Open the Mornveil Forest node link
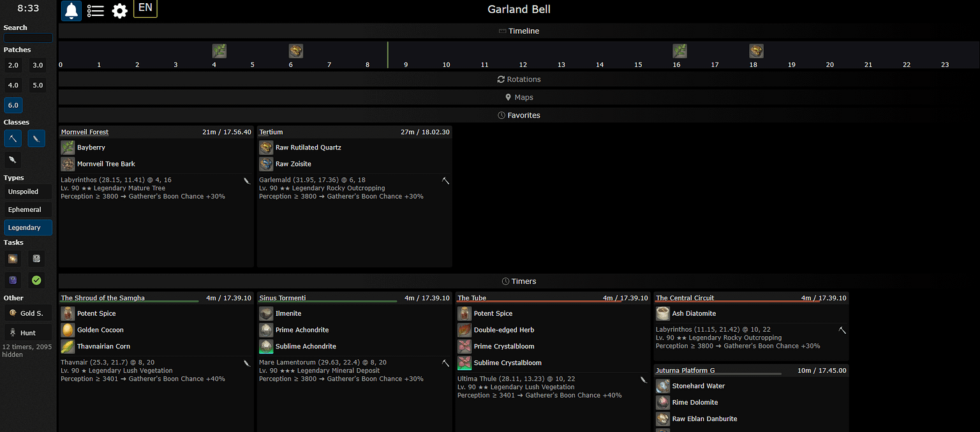Image resolution: width=980 pixels, height=432 pixels. point(85,132)
